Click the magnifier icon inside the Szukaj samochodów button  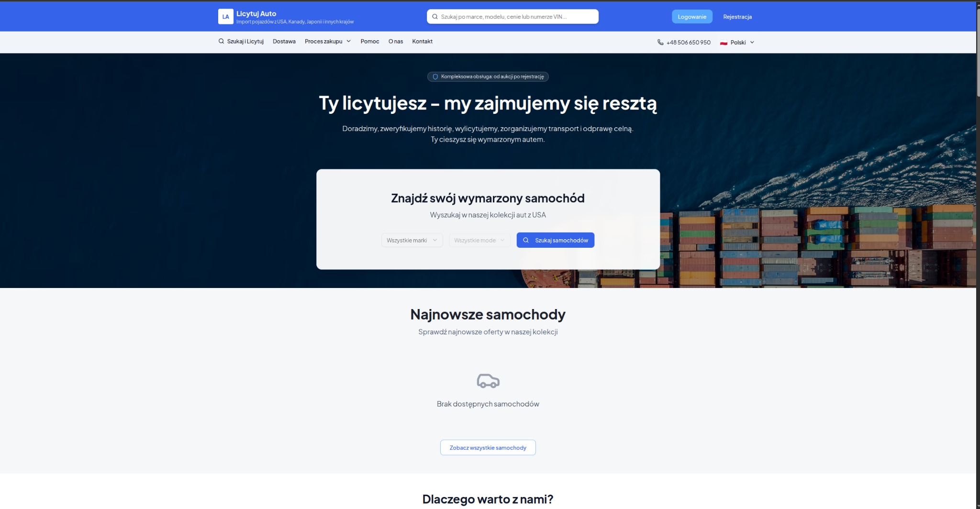coord(526,240)
